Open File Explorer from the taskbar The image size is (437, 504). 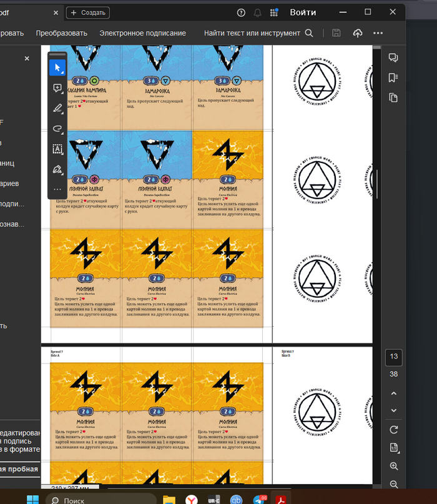click(x=169, y=500)
